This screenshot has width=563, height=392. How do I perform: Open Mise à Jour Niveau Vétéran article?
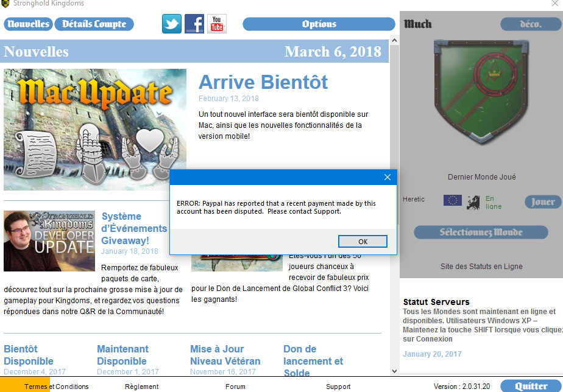[225, 355]
